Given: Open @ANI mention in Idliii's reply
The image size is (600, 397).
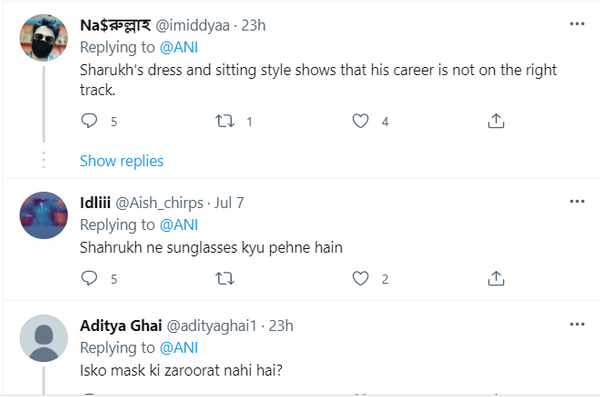Looking at the screenshot, I should point(179,225).
